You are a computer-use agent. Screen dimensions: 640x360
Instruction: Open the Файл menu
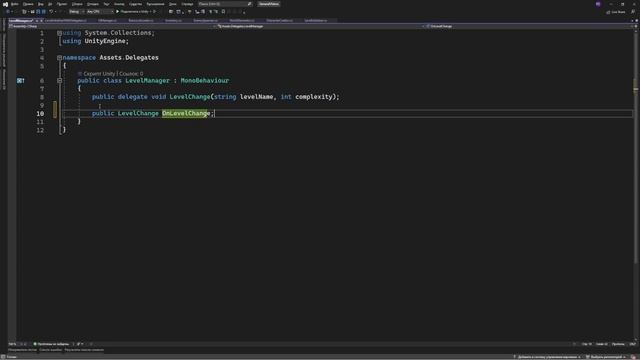point(15,4)
